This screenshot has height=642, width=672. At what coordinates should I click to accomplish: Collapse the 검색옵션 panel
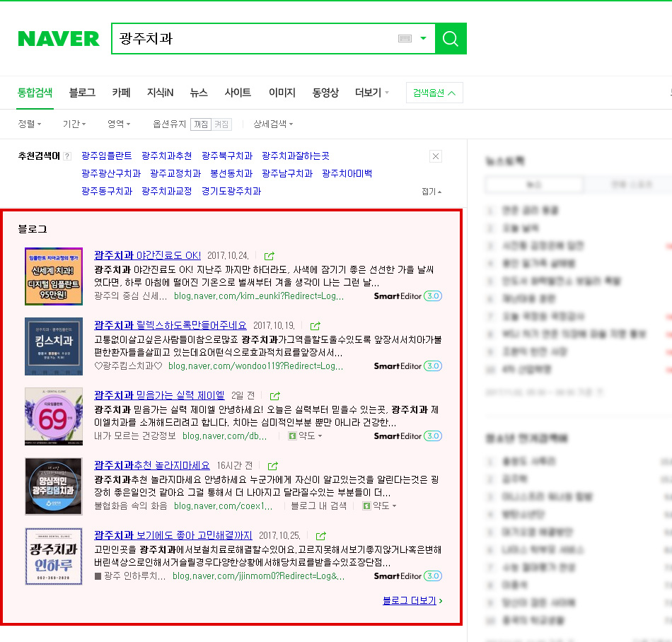[x=434, y=92]
